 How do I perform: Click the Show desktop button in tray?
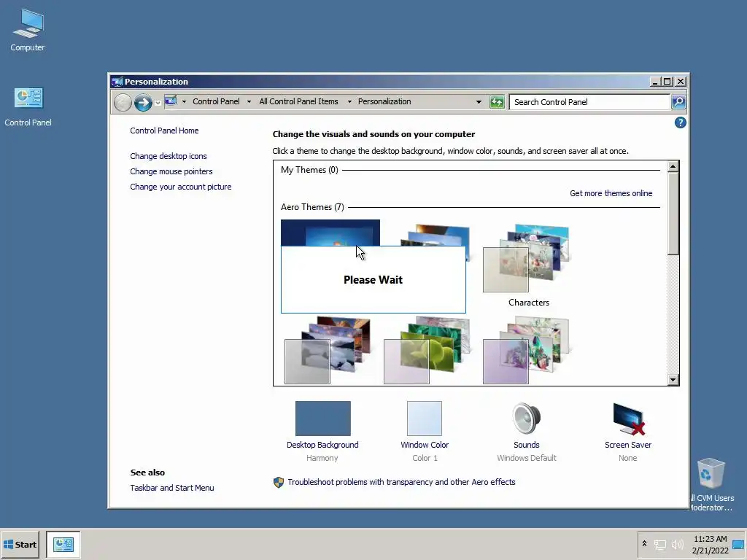[x=739, y=544]
